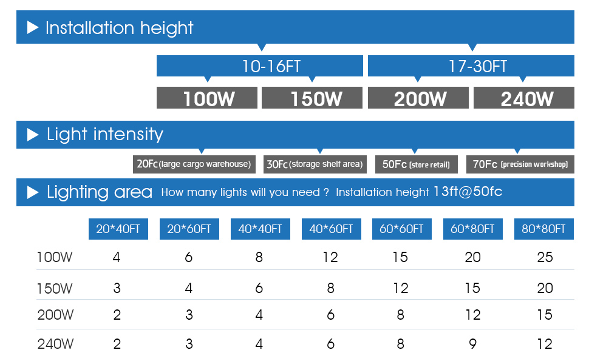589x364 pixels.
Task: Click the 20*40FT column header
Action: [118, 229]
